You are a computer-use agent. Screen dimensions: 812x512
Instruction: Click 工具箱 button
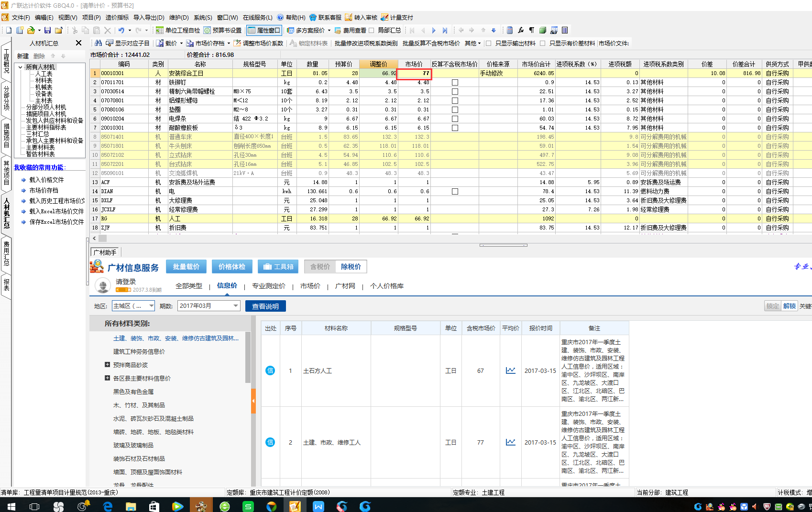(278, 267)
